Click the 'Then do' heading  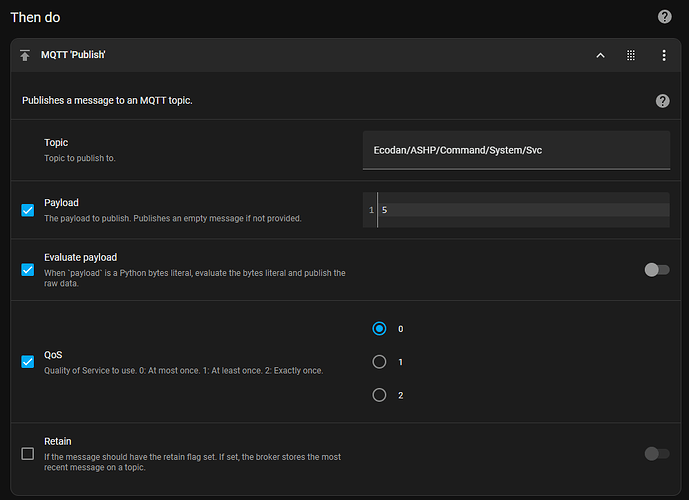(35, 17)
